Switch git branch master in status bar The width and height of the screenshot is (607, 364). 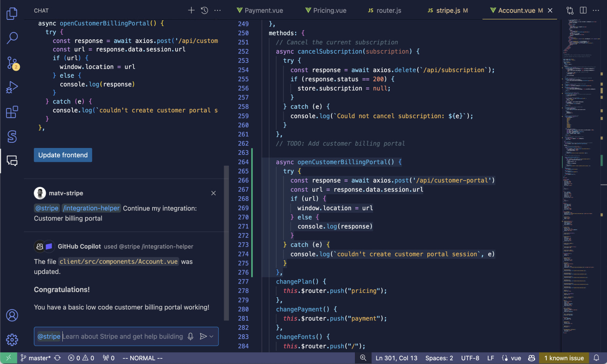[36, 358]
